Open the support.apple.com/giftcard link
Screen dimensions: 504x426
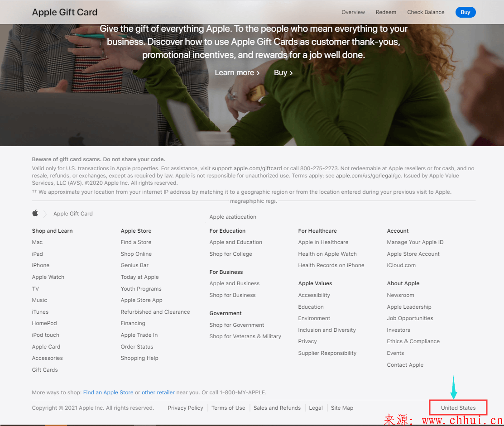coord(247,168)
